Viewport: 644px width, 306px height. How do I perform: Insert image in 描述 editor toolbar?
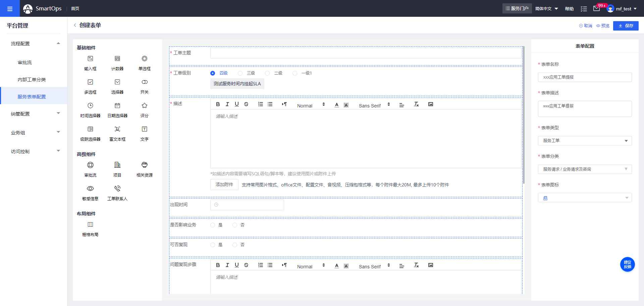point(431,104)
